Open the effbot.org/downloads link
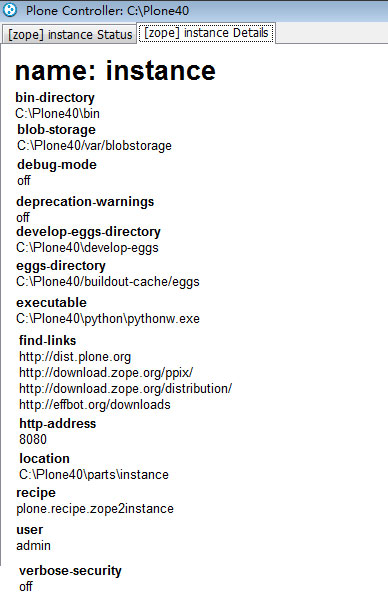388x596 pixels. [95, 405]
